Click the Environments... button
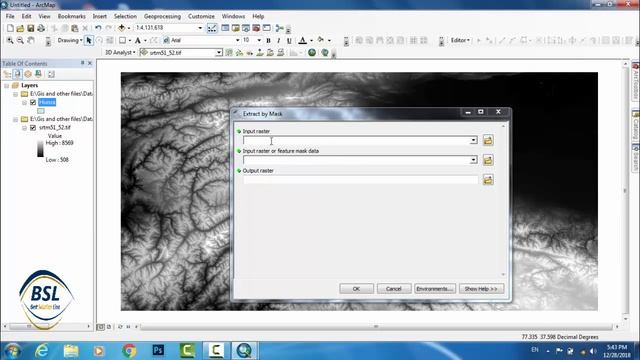 (x=435, y=289)
